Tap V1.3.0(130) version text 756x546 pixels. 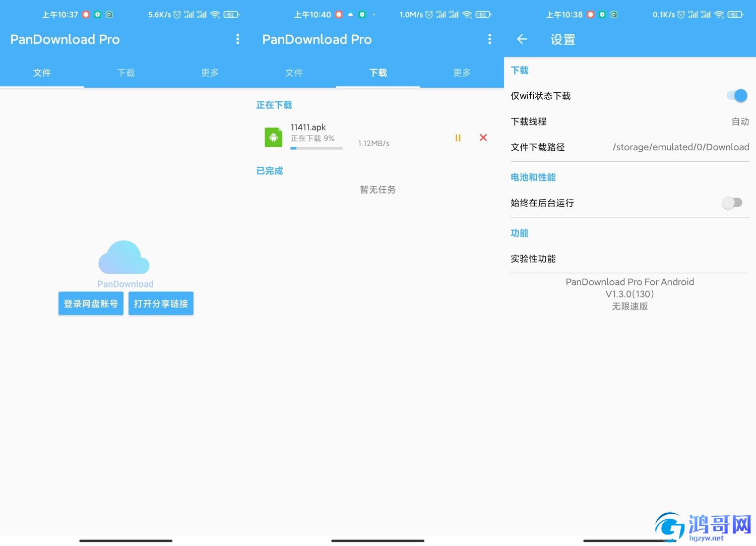click(629, 294)
